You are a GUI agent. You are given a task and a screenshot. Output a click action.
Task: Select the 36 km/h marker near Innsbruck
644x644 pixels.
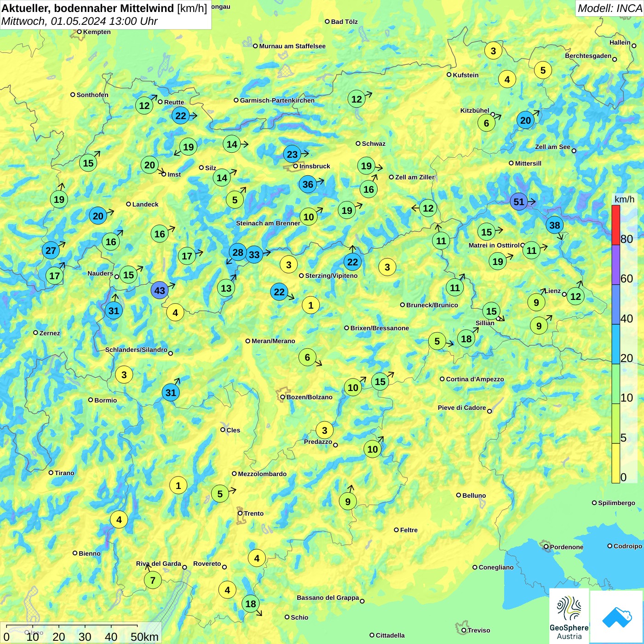[308, 184]
